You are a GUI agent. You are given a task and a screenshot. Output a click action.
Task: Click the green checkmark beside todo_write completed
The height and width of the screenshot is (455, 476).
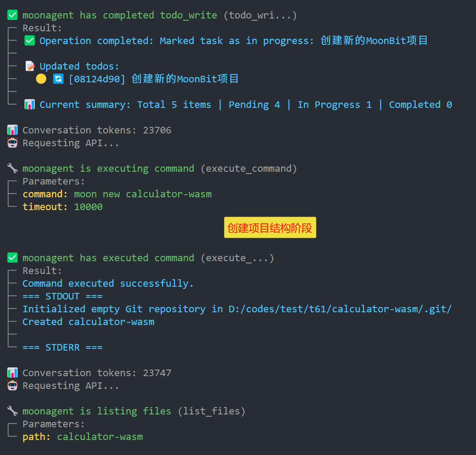point(12,15)
